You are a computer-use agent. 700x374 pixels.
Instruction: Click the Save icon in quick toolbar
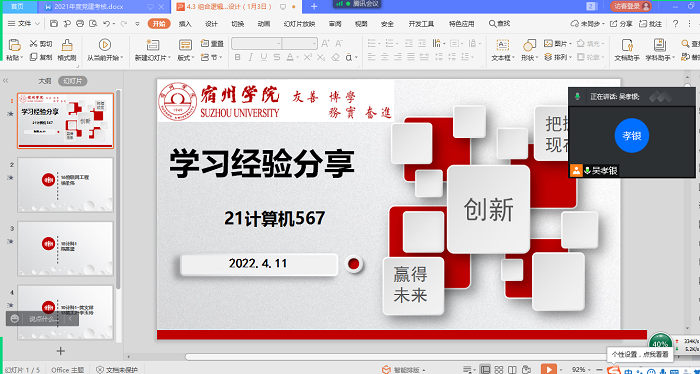(x=54, y=24)
